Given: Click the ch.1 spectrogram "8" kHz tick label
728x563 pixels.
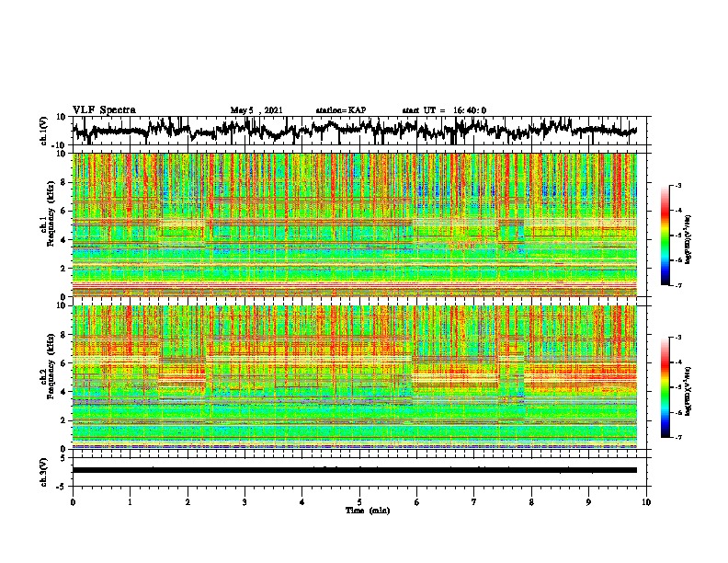Looking at the screenshot, I should coord(64,182).
